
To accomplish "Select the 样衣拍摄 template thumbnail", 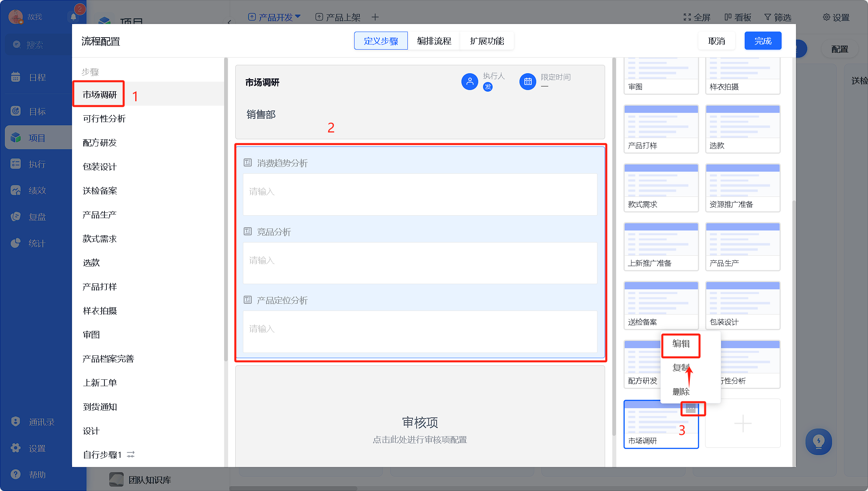I will pyautogui.click(x=743, y=76).
